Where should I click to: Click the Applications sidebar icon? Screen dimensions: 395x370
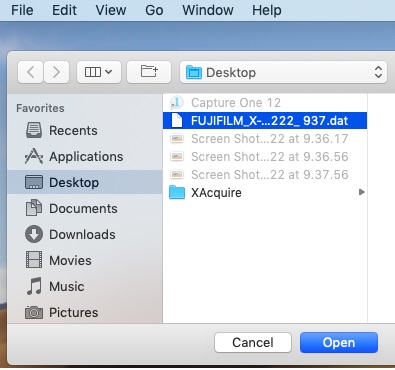tap(34, 156)
